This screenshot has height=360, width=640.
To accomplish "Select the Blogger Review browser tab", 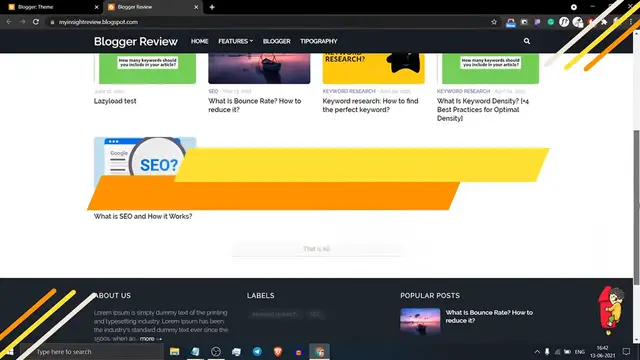I will [153, 7].
